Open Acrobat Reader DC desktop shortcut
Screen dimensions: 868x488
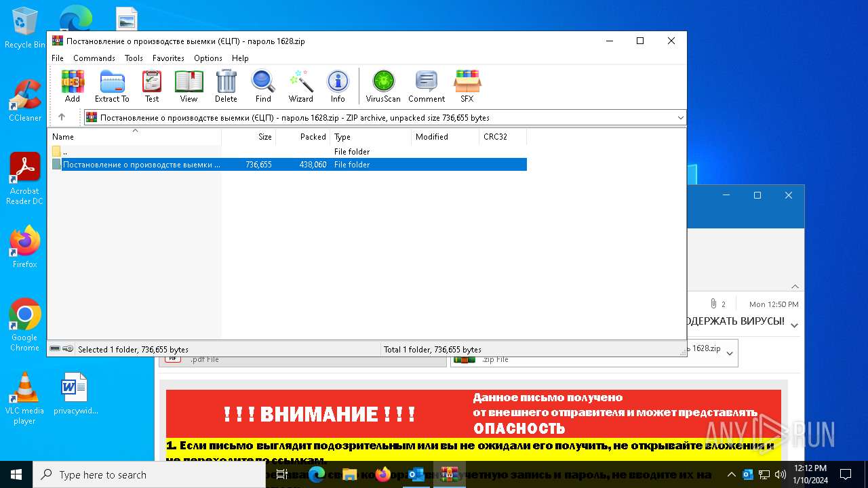point(25,178)
